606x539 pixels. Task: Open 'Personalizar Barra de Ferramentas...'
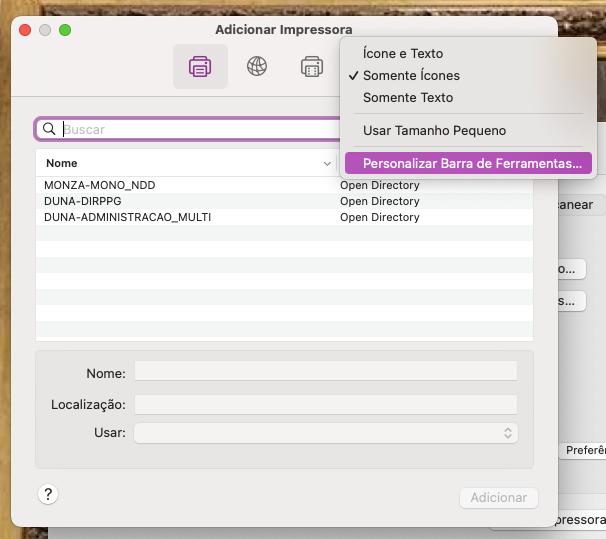pyautogui.click(x=471, y=163)
